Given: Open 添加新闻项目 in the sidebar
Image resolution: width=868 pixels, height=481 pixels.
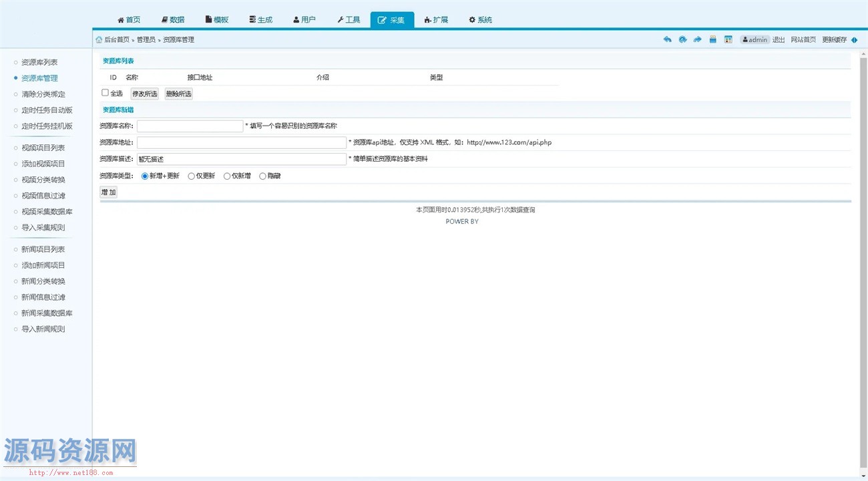Looking at the screenshot, I should coord(43,265).
